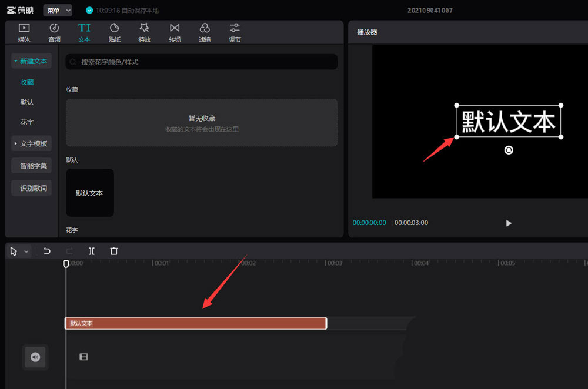
Task: Undo the last edit in the timeline
Action: (x=47, y=251)
